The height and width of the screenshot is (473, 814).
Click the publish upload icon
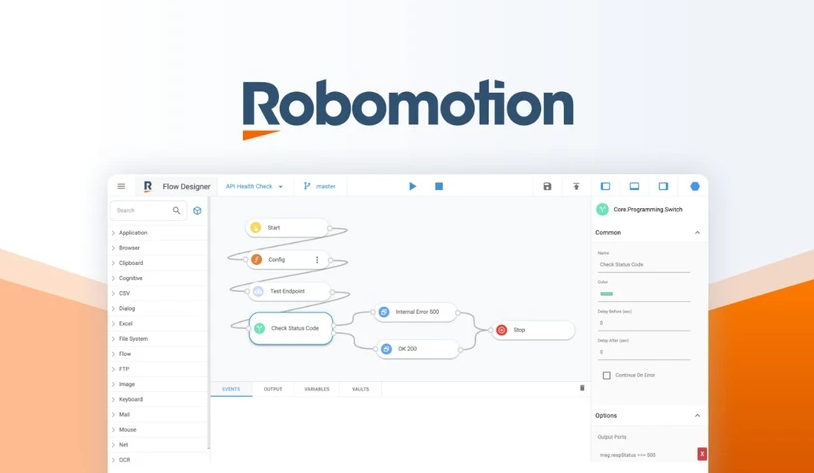click(576, 186)
